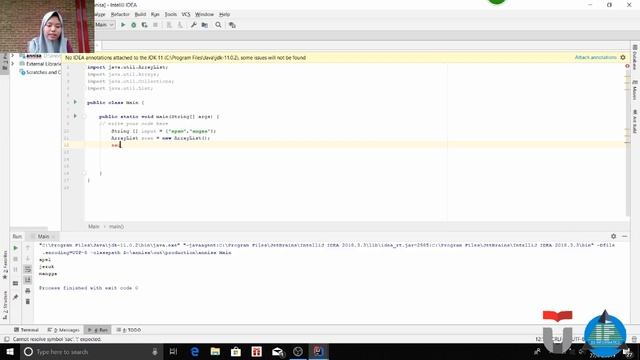Open the Database side panel
Screen dimensions: 640x360
635,58
